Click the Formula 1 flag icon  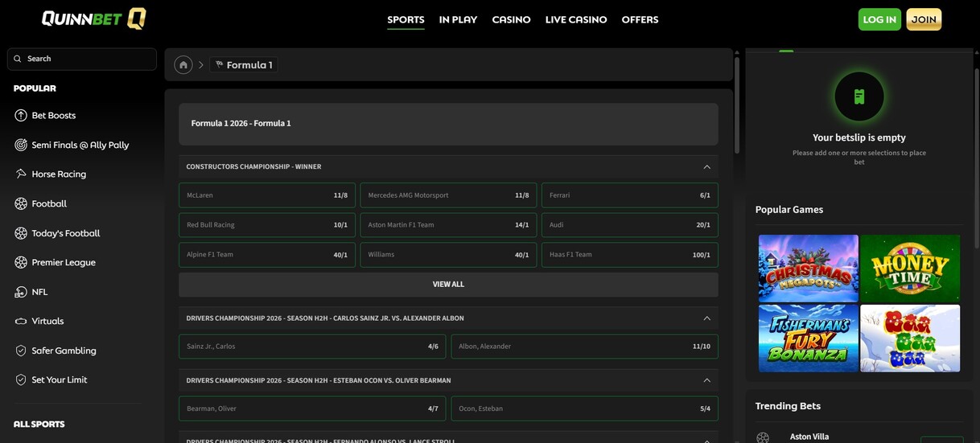click(219, 65)
